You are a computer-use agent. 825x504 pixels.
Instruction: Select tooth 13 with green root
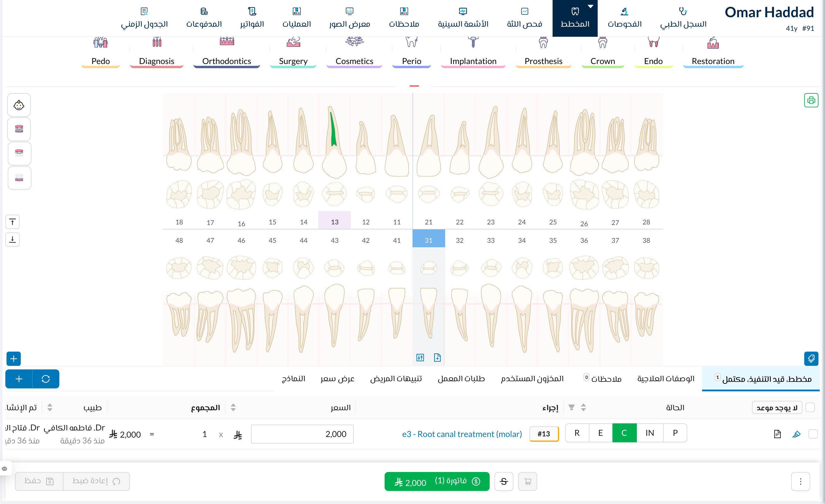click(334, 142)
